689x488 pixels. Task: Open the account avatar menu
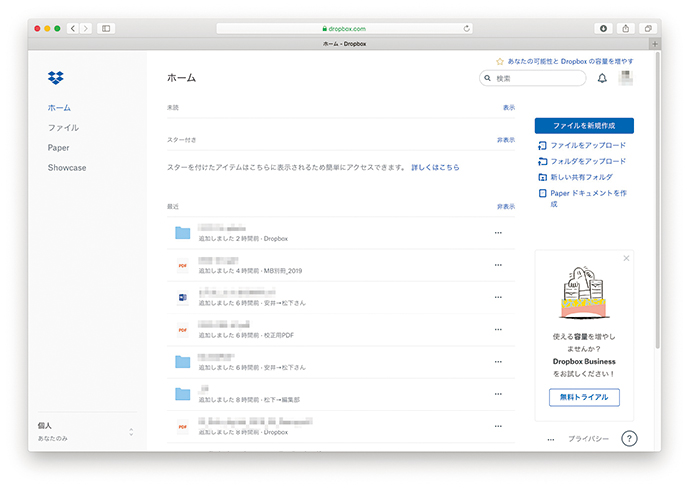tap(626, 78)
